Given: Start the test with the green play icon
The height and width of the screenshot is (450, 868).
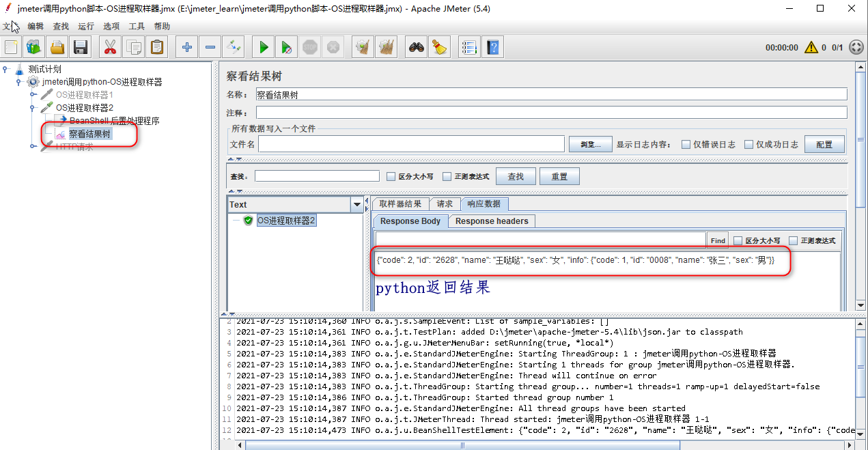Looking at the screenshot, I should 263,46.
